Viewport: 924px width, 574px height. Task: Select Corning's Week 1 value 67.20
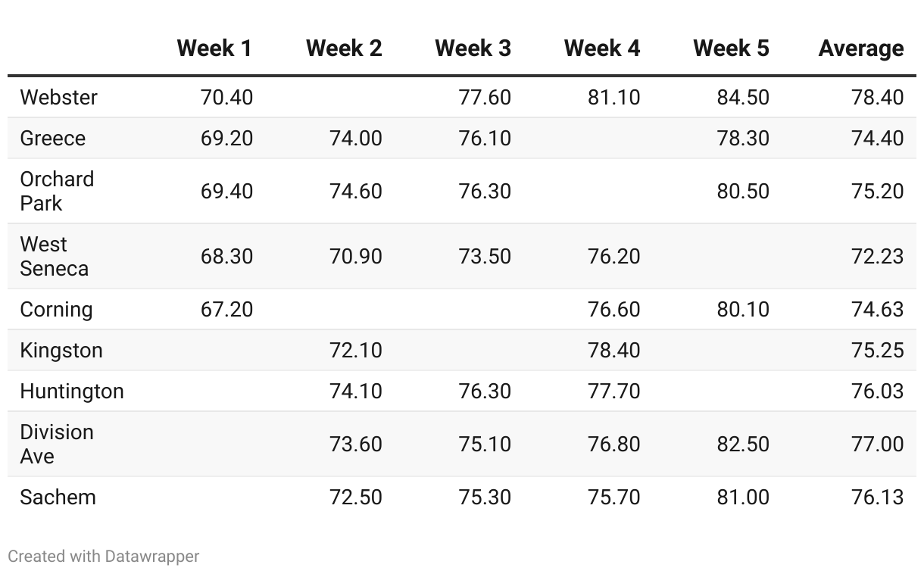227,309
